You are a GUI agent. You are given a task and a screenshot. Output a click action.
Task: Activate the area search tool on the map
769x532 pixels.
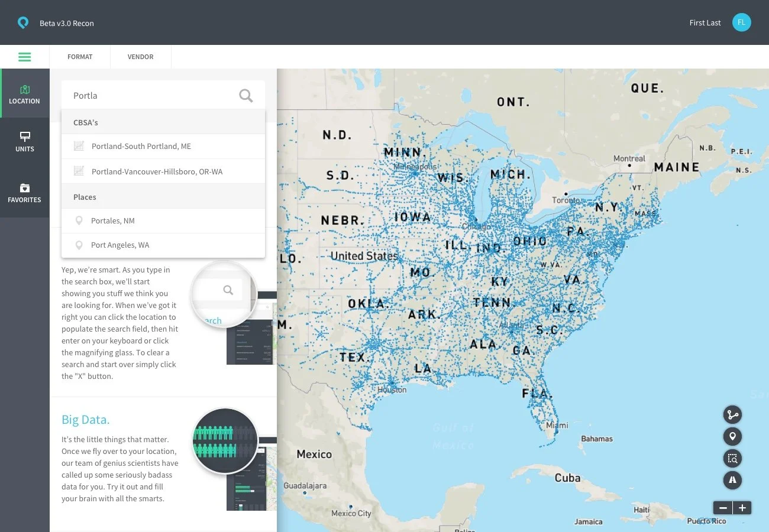coord(732,458)
